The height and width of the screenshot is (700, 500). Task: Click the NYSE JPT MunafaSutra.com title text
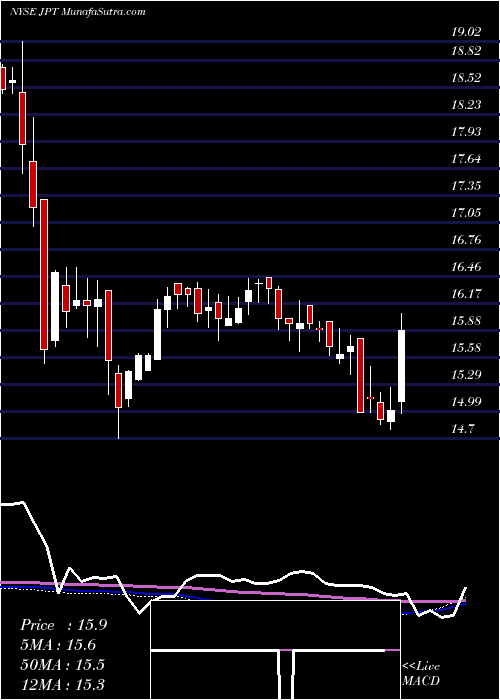pos(78,12)
